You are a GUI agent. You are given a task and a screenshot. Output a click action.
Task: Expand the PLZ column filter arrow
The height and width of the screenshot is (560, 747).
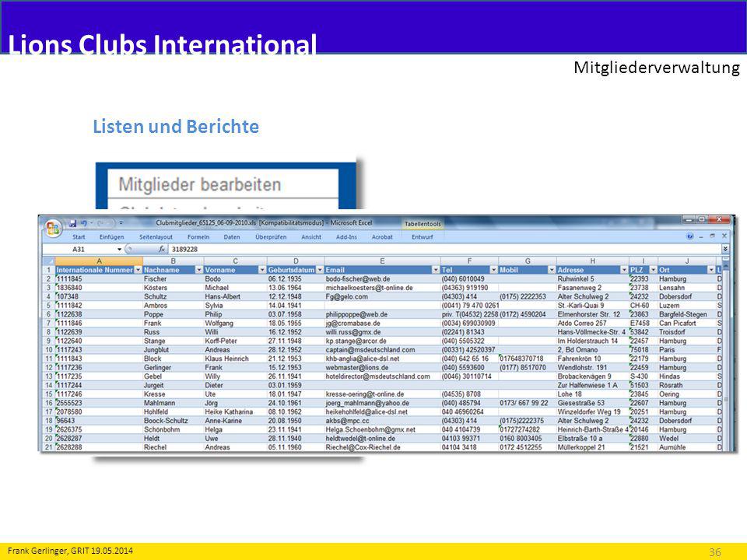[x=653, y=270]
